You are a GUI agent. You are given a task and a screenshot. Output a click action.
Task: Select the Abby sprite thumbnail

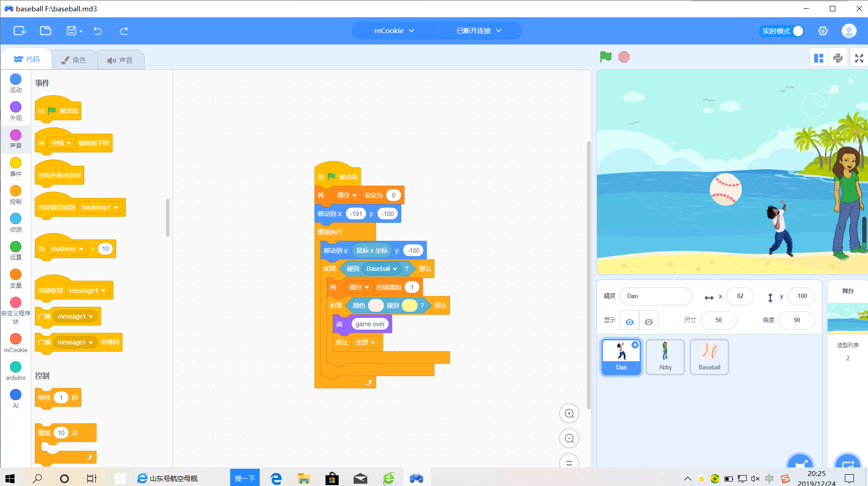coord(665,357)
